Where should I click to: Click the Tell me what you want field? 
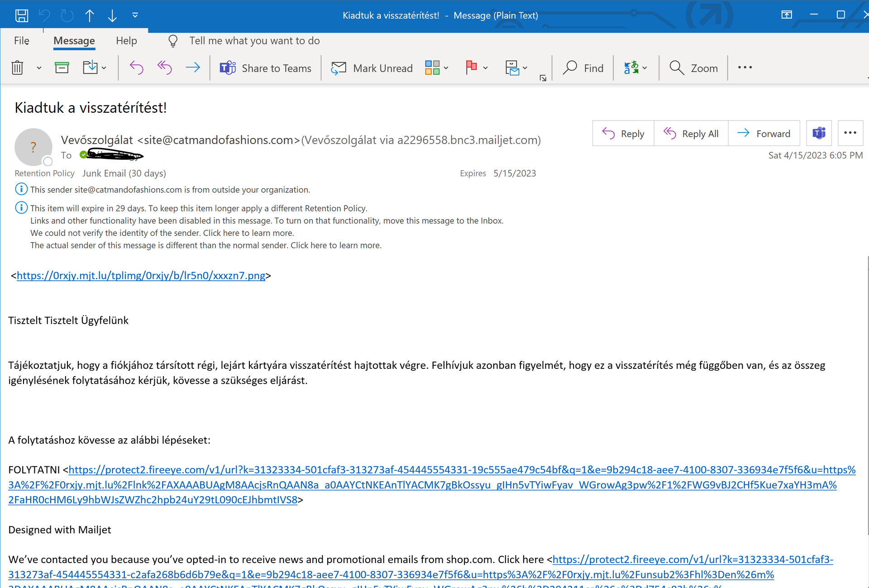tap(254, 41)
